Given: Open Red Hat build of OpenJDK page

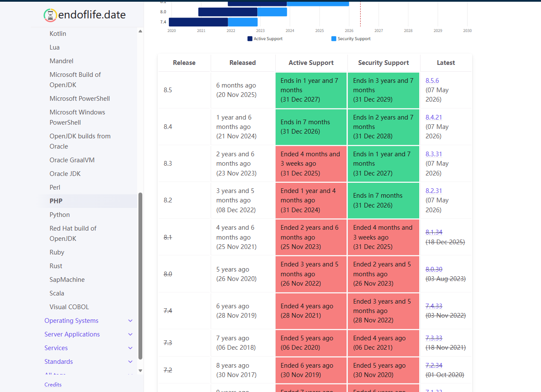Looking at the screenshot, I should [x=73, y=234].
